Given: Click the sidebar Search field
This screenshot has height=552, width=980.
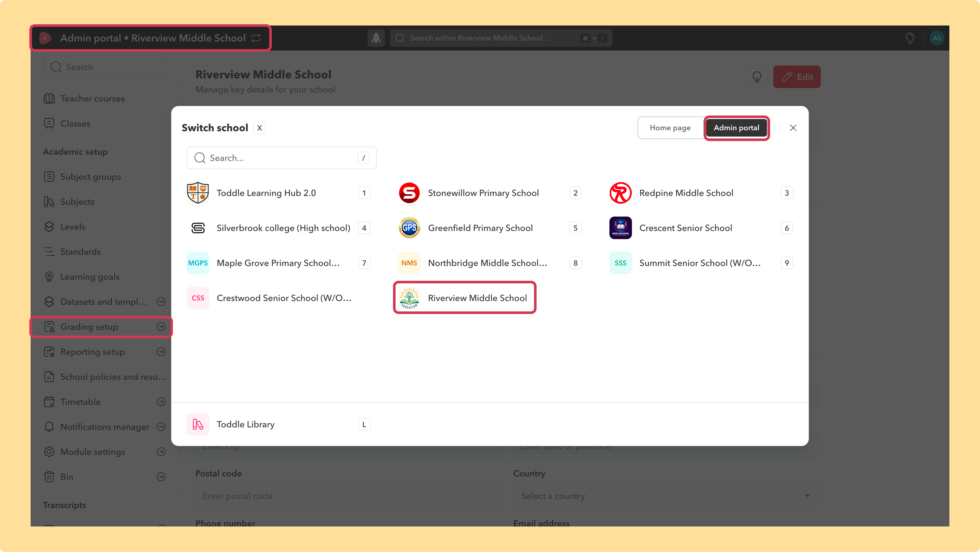Looking at the screenshot, I should click(x=105, y=67).
